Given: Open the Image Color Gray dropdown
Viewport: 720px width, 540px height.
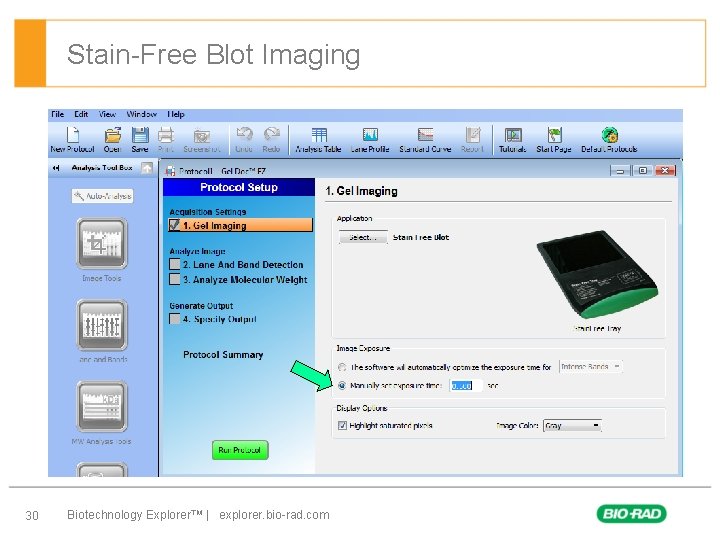Looking at the screenshot, I should pos(572,426).
